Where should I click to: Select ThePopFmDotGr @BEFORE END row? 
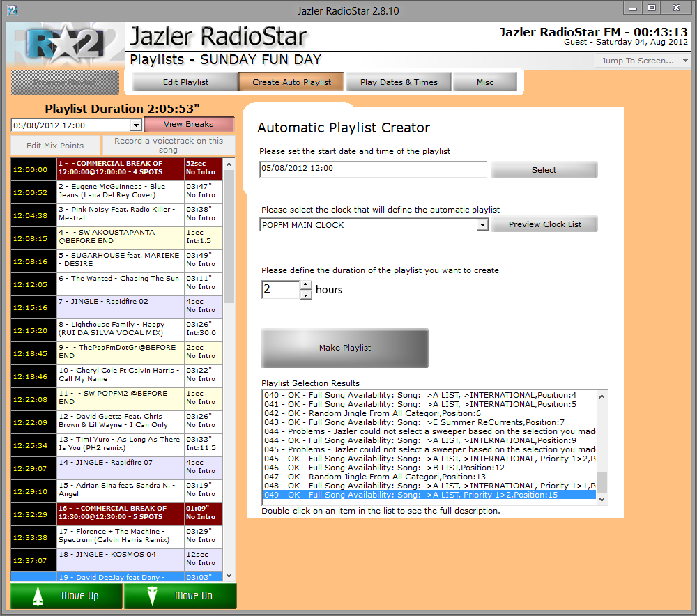tap(116, 353)
